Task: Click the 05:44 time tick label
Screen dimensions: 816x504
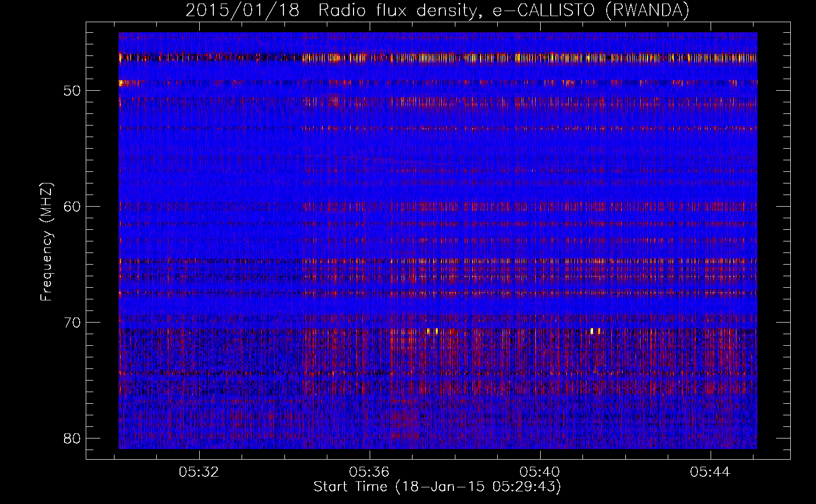Action: [x=711, y=472]
